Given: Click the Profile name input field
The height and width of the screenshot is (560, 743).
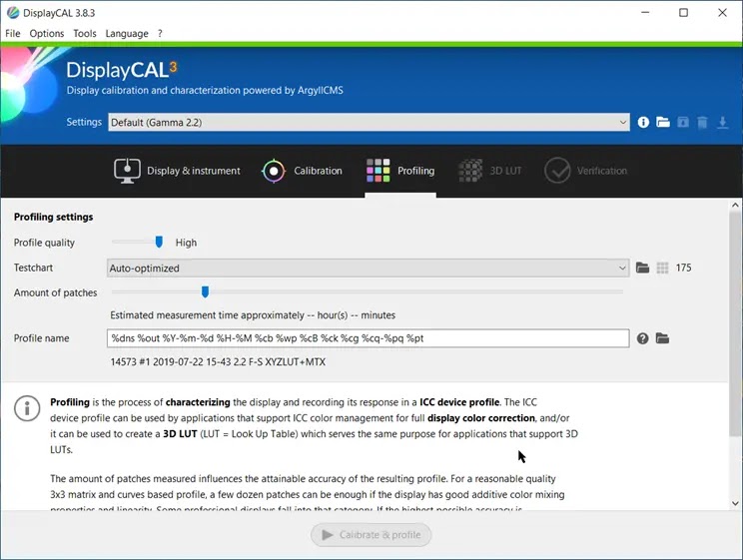Looking at the screenshot, I should pyautogui.click(x=368, y=338).
